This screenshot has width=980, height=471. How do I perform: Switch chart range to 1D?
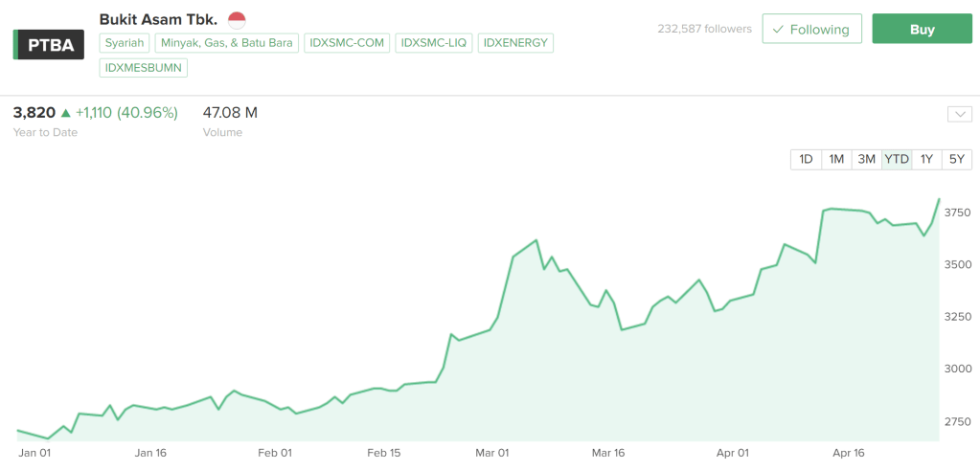(x=806, y=159)
